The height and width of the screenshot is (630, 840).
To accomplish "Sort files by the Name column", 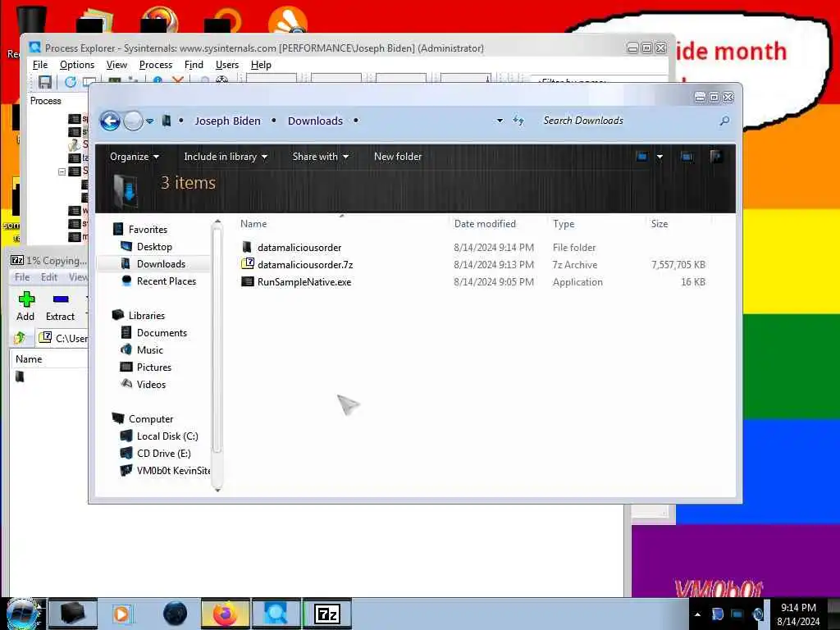I will click(x=253, y=224).
